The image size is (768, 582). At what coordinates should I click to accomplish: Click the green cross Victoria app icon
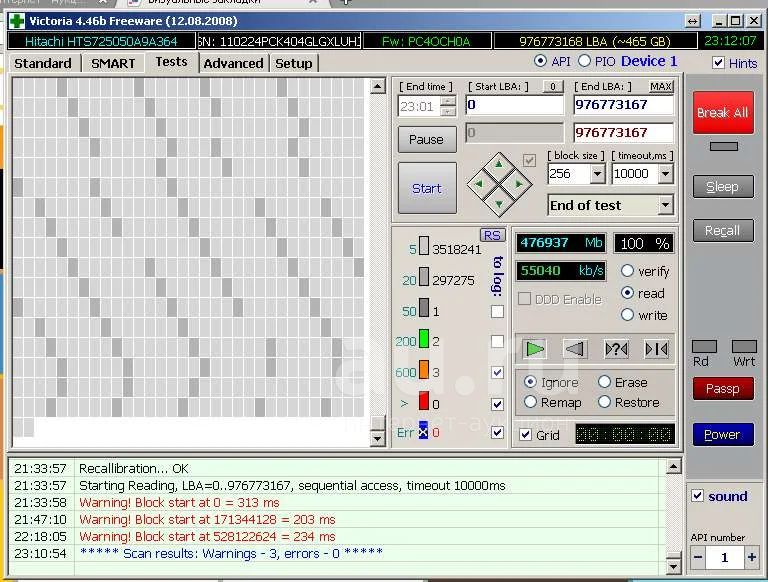[x=17, y=21]
